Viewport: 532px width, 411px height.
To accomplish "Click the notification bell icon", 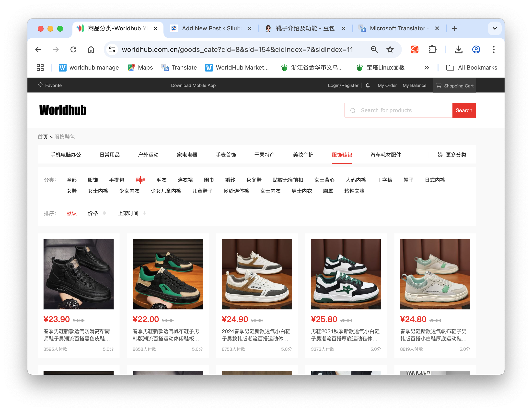I will (x=368, y=85).
